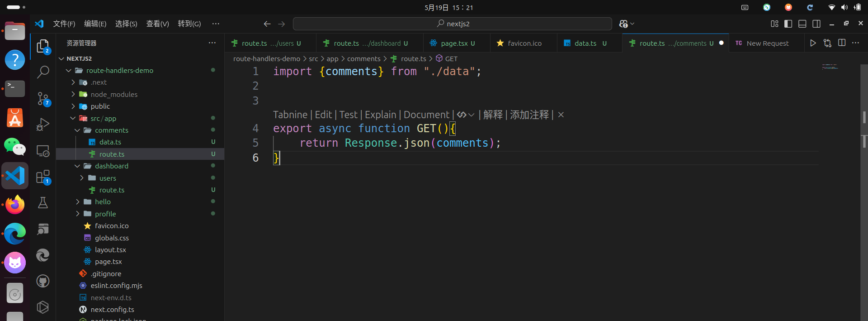Open the Extensions view
The image size is (868, 321).
point(43,177)
